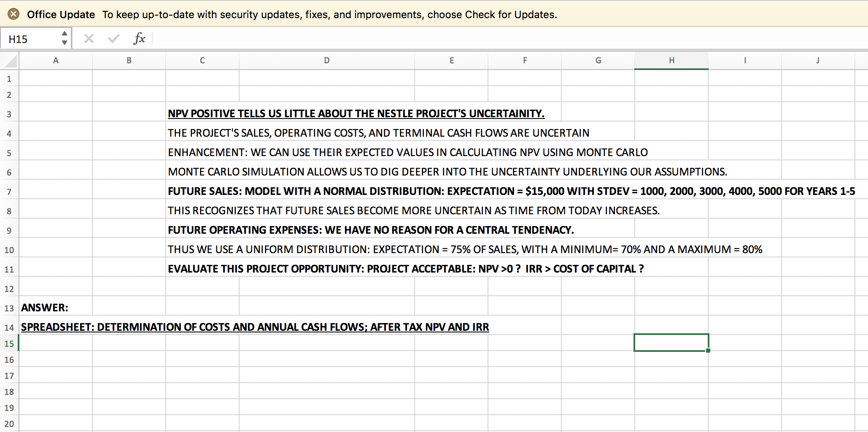Click the selected cell H15
The height and width of the screenshot is (432, 868).
click(x=671, y=343)
